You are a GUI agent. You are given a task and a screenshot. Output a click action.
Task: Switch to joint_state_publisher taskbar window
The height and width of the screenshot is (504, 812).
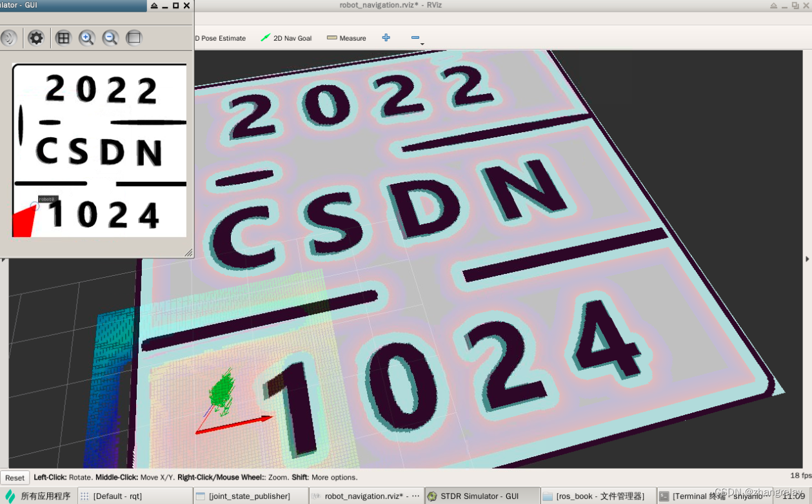click(251, 496)
